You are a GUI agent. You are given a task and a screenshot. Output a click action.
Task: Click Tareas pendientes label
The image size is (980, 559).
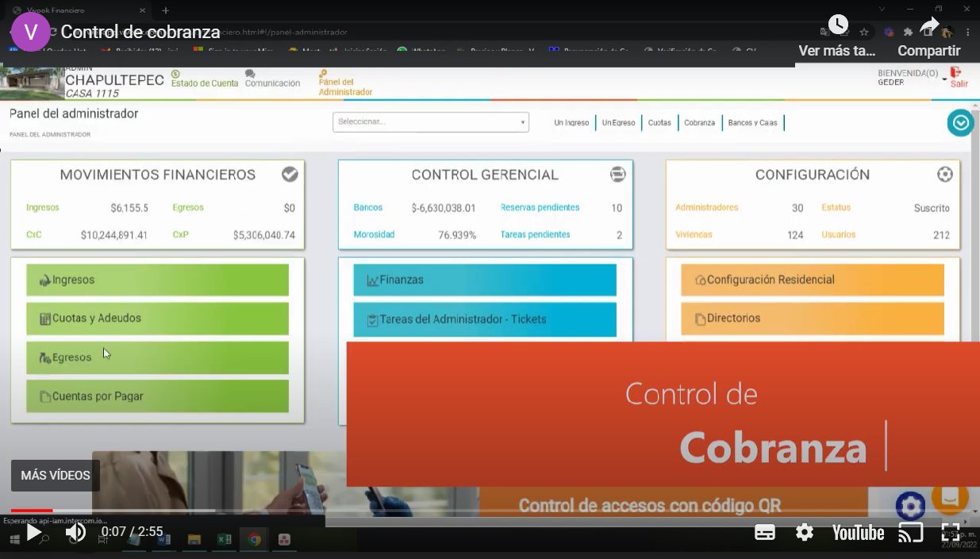(x=535, y=235)
